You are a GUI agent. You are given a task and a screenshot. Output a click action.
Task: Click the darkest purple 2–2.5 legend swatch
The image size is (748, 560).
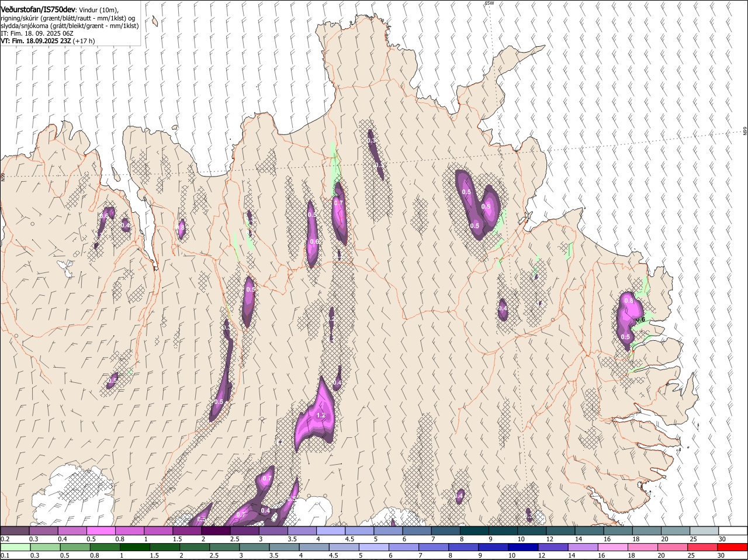point(215,530)
